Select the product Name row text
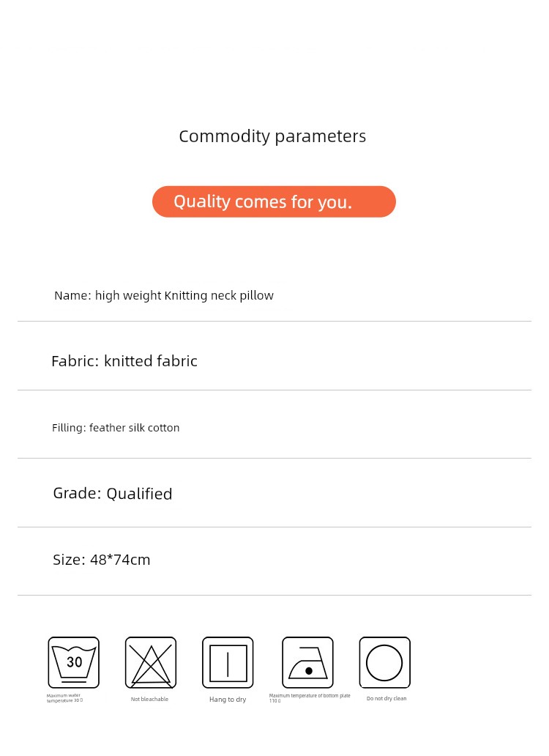The width and height of the screenshot is (549, 756). [163, 296]
